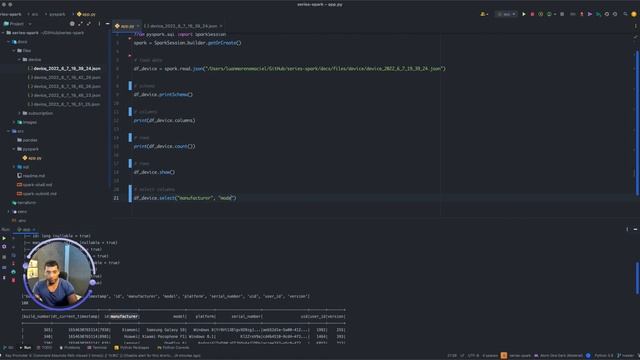Open Search Everywhere magnifier icon
This screenshot has height=360, width=640.
(625, 14)
